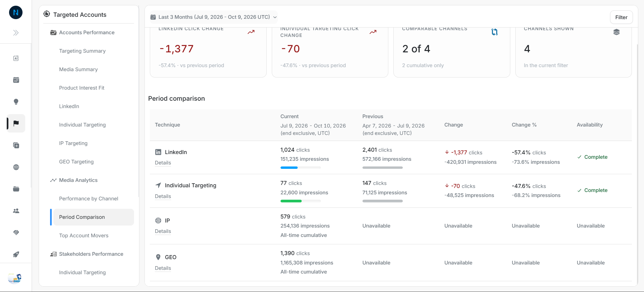Open Media Summary page

pos(78,69)
